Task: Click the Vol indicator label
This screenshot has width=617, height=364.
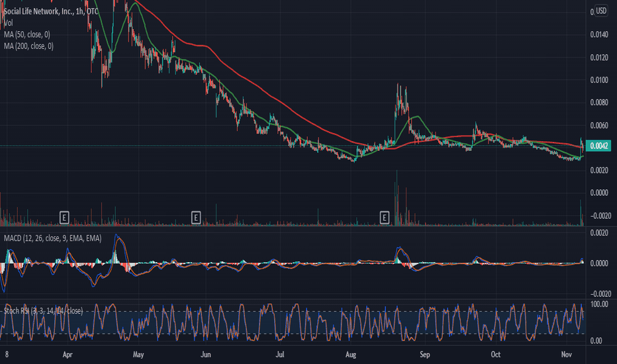Action: click(x=8, y=23)
